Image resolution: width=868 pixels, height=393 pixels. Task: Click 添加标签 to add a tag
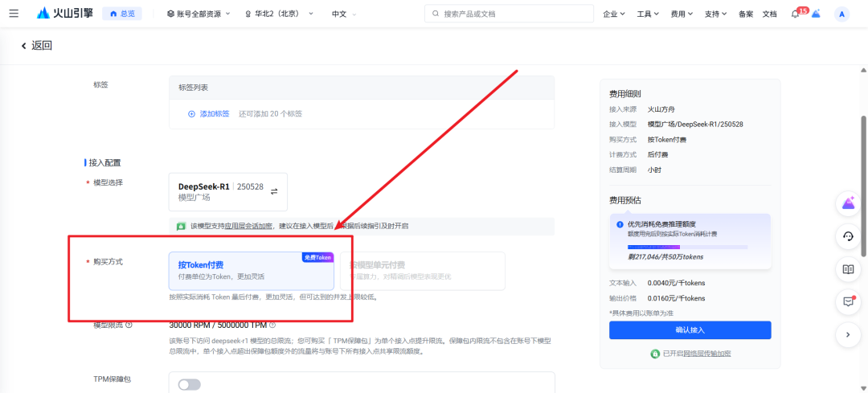(x=215, y=114)
